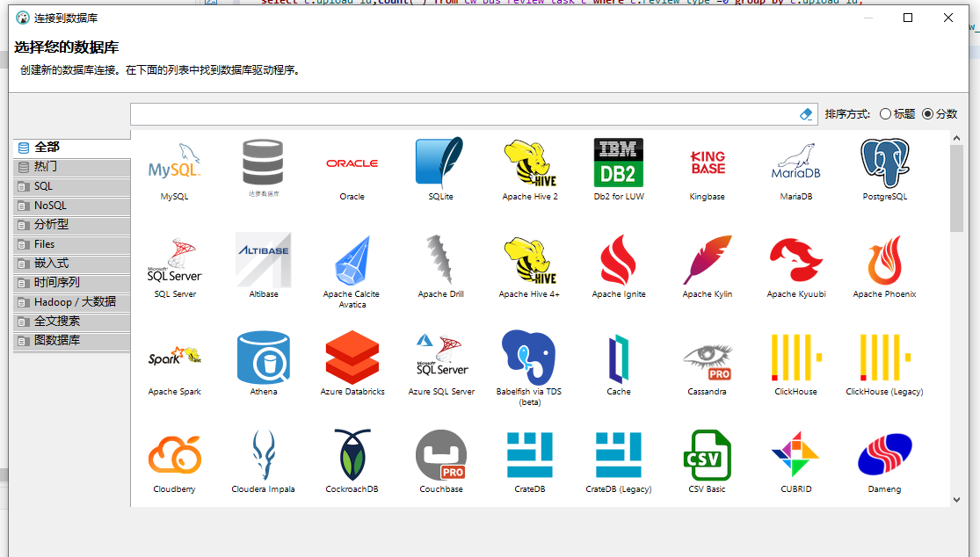Filter by SQL category
This screenshot has width=980, height=557.
[72, 186]
